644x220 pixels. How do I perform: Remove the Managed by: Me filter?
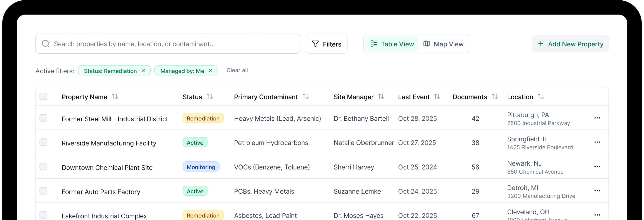point(211,71)
